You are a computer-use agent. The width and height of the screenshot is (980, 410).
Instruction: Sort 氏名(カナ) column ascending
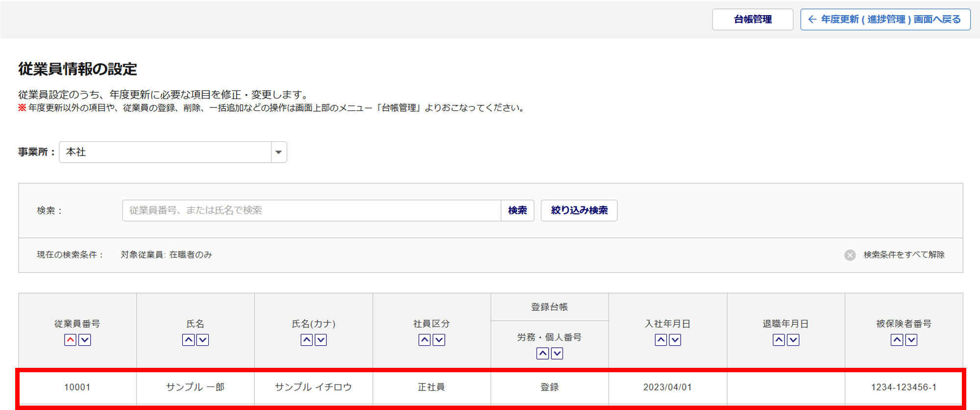tap(306, 340)
